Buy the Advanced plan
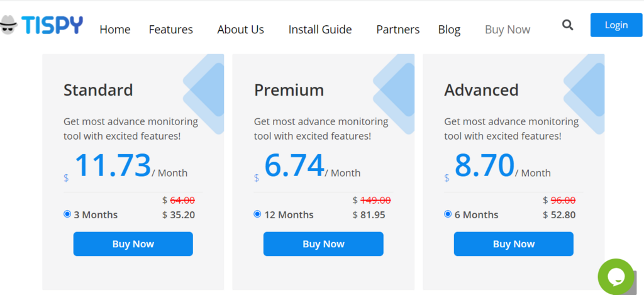Image resolution: width=644 pixels, height=295 pixels. click(513, 244)
